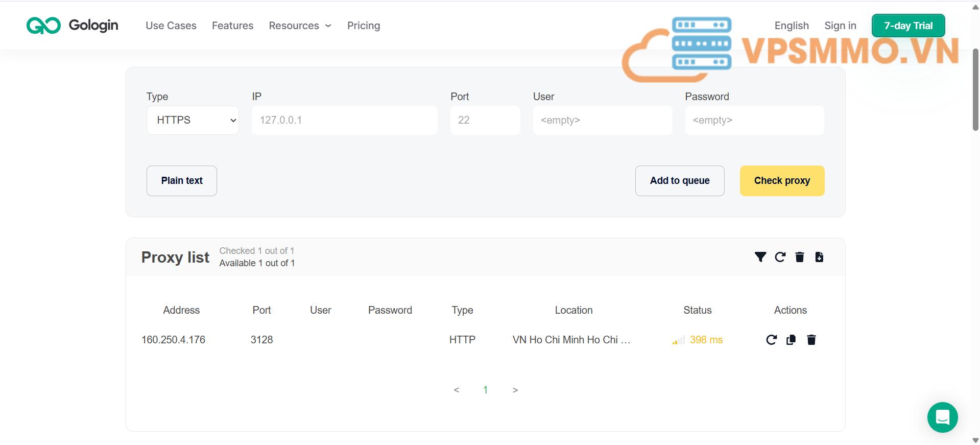980x445 pixels.
Task: Delete the 160.250.4.176 proxy row
Action: click(x=811, y=340)
